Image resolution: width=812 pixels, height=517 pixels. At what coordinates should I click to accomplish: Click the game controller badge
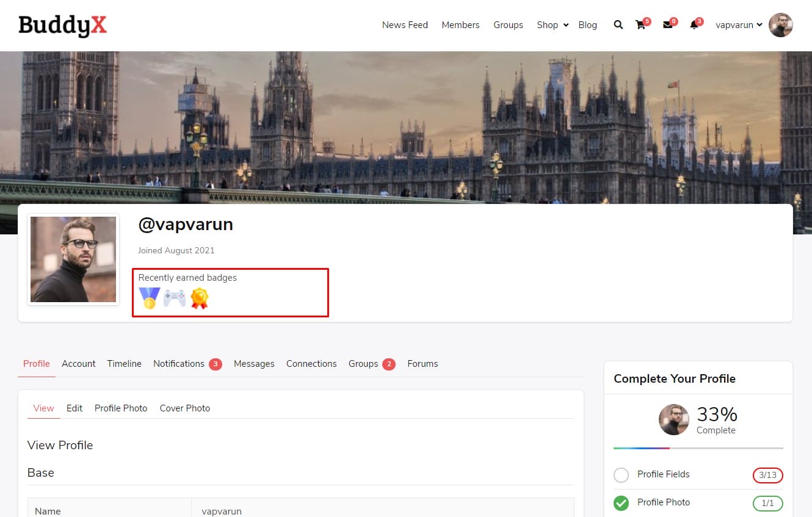(175, 298)
